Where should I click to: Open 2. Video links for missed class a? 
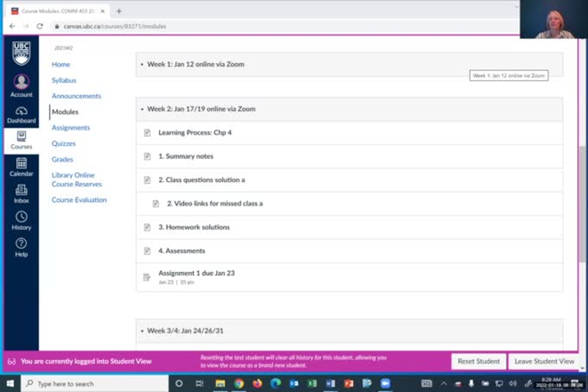coord(215,204)
